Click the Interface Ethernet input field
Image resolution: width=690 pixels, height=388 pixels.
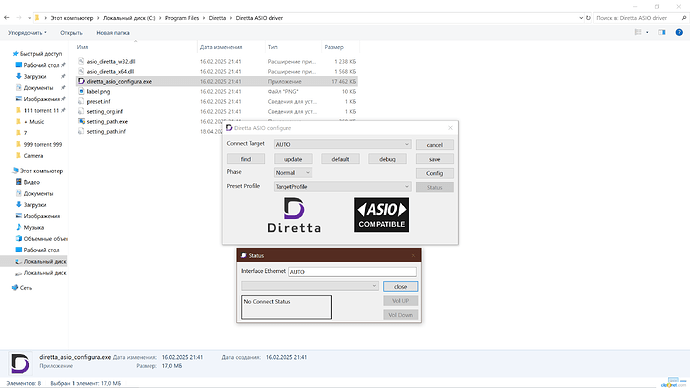352,272
